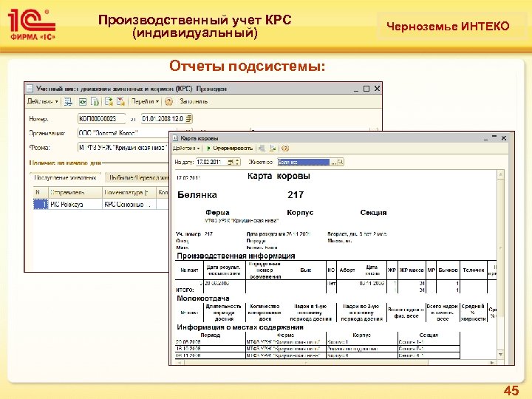Click the Животное selection field

click(304, 162)
